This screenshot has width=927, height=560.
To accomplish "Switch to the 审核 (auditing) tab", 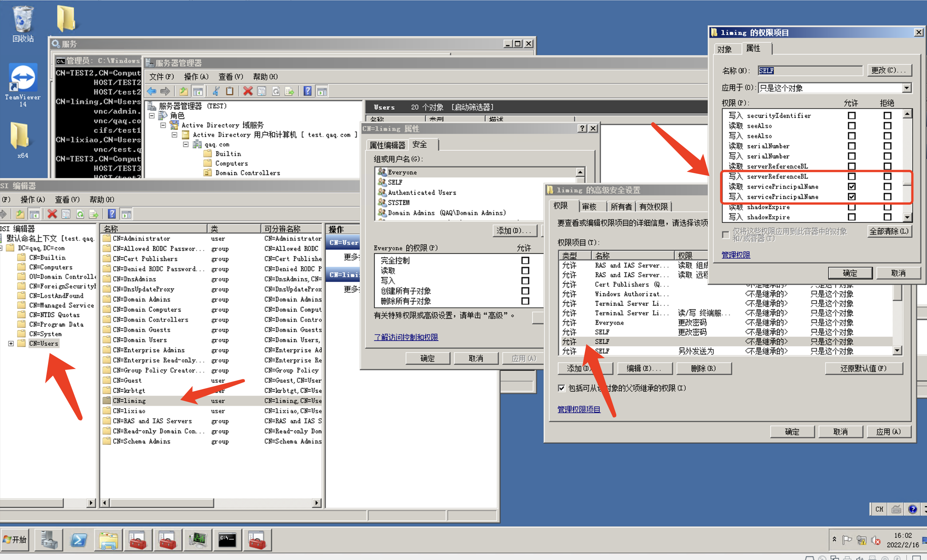I will click(x=589, y=206).
